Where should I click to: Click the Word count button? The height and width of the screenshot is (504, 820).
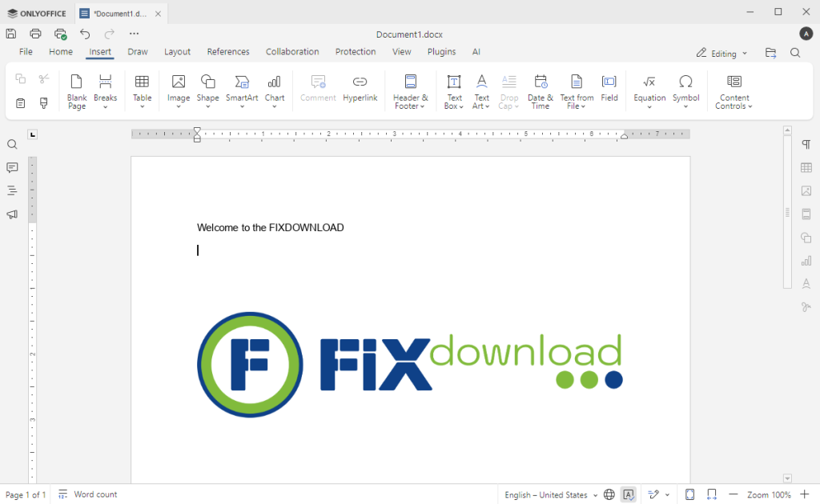pyautogui.click(x=88, y=495)
